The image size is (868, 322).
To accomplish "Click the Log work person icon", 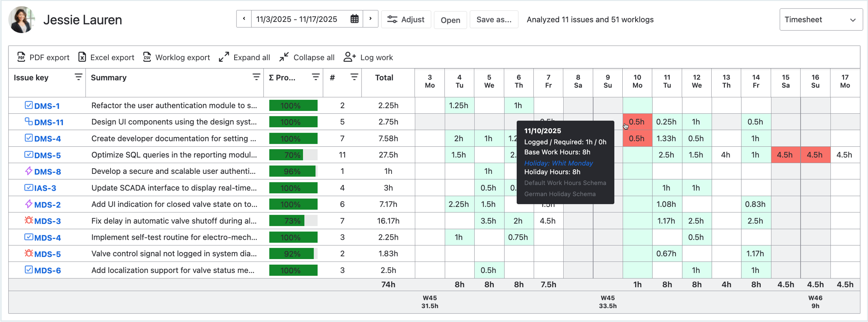I will click(x=349, y=57).
